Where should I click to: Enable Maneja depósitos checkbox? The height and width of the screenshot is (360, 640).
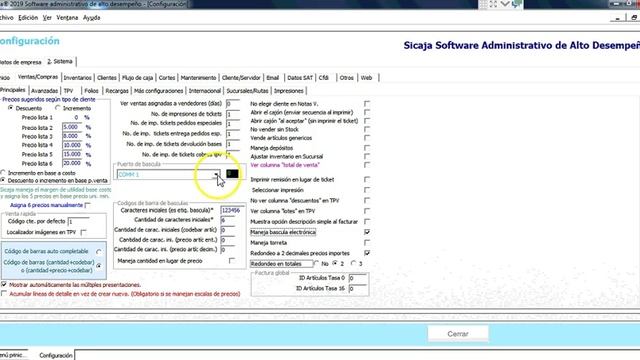(367, 148)
